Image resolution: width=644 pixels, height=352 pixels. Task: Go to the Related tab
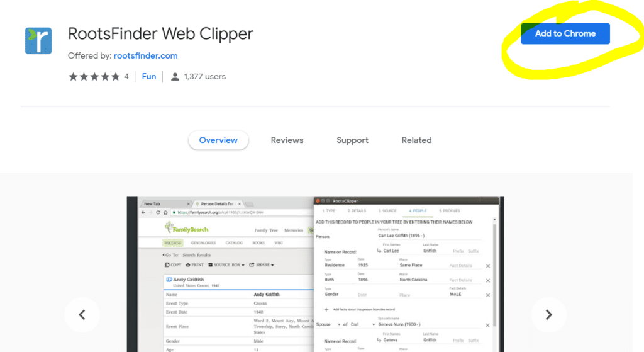(x=416, y=140)
